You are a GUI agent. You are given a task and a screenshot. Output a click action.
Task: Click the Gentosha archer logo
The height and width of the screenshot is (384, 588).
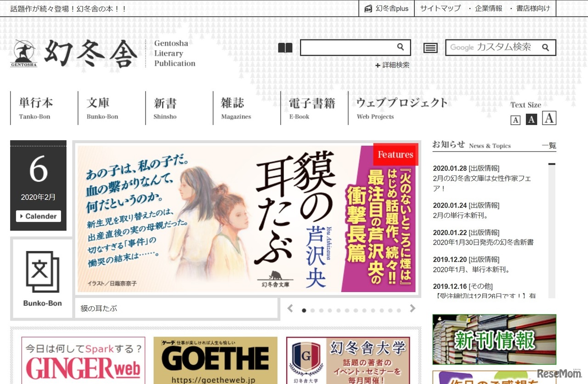click(x=24, y=53)
